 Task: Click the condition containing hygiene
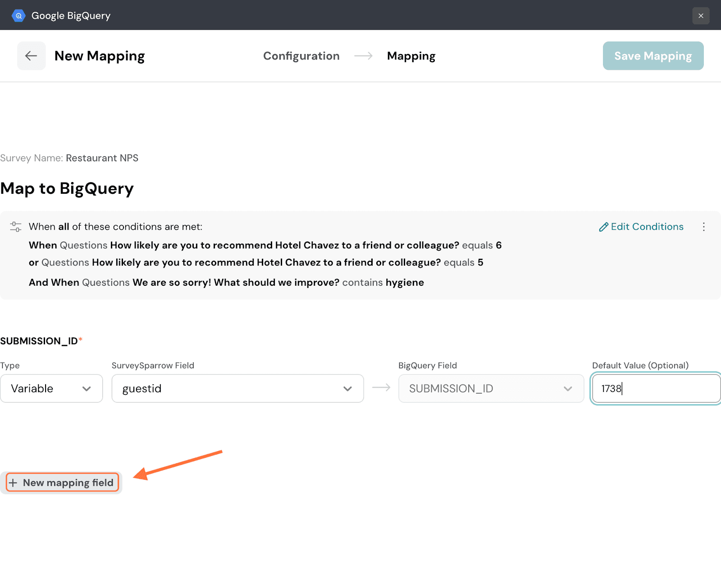(226, 283)
